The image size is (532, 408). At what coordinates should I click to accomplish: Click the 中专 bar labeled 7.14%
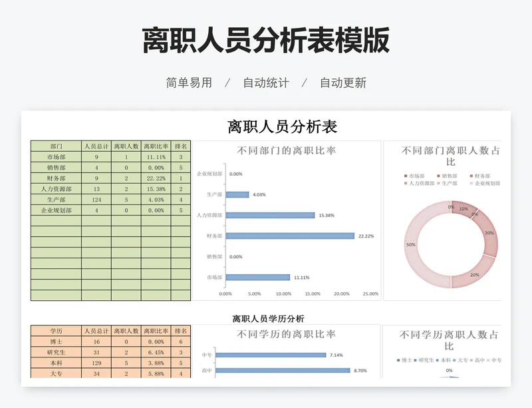[x=271, y=355]
